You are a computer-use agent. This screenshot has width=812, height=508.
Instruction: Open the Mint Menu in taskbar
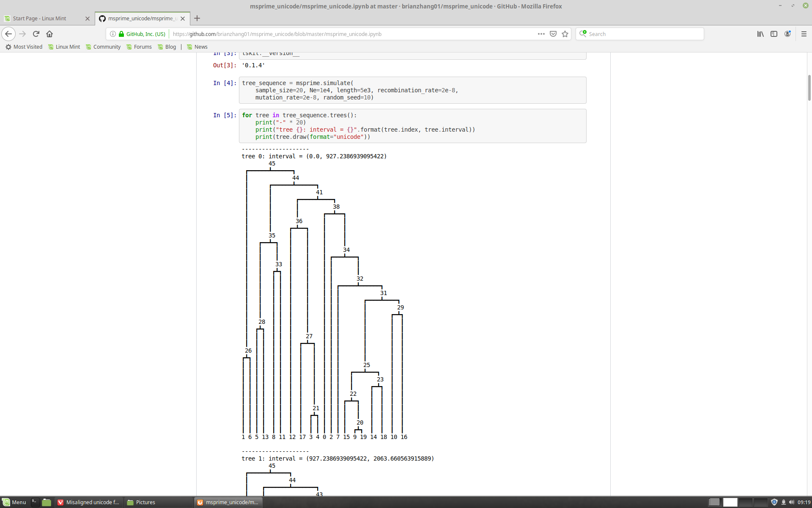click(15, 502)
